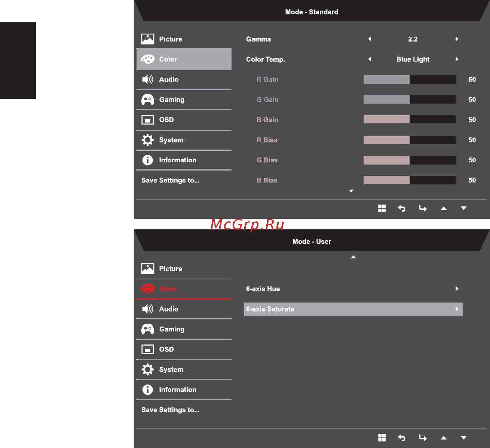This screenshot has height=448, width=490.
Task: Click back arrow icon in User panel
Action: point(402,438)
